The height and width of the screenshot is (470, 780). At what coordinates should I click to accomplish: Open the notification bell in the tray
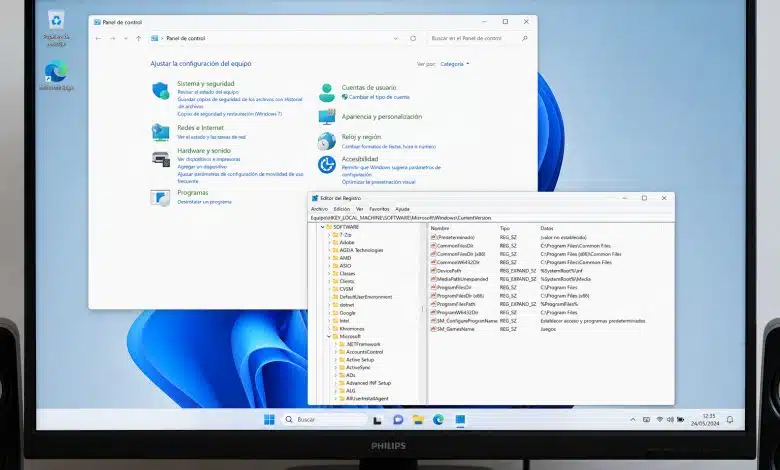coord(730,420)
